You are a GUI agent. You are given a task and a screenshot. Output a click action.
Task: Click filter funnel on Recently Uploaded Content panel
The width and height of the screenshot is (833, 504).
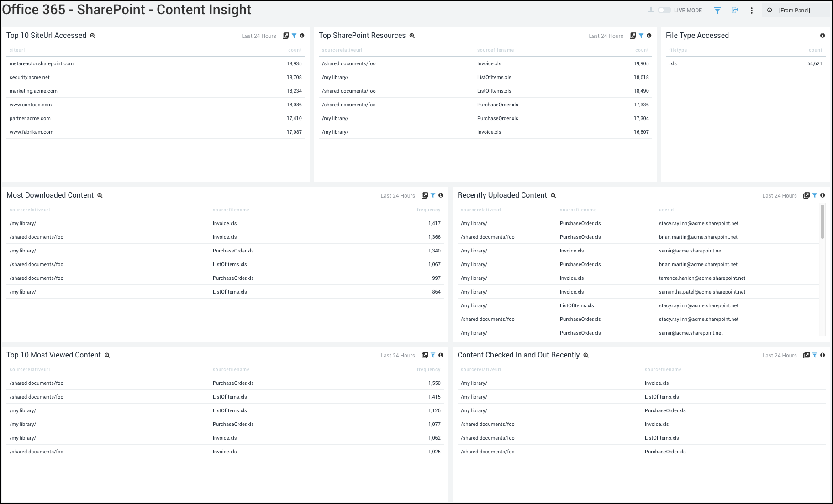tap(814, 195)
